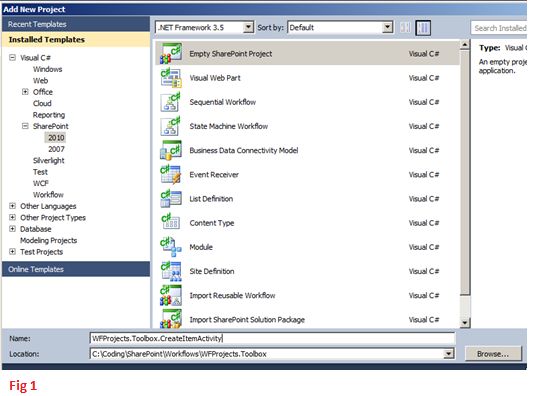Screen dimensions: 546x396
Task: Click the Browse... button
Action: click(493, 354)
